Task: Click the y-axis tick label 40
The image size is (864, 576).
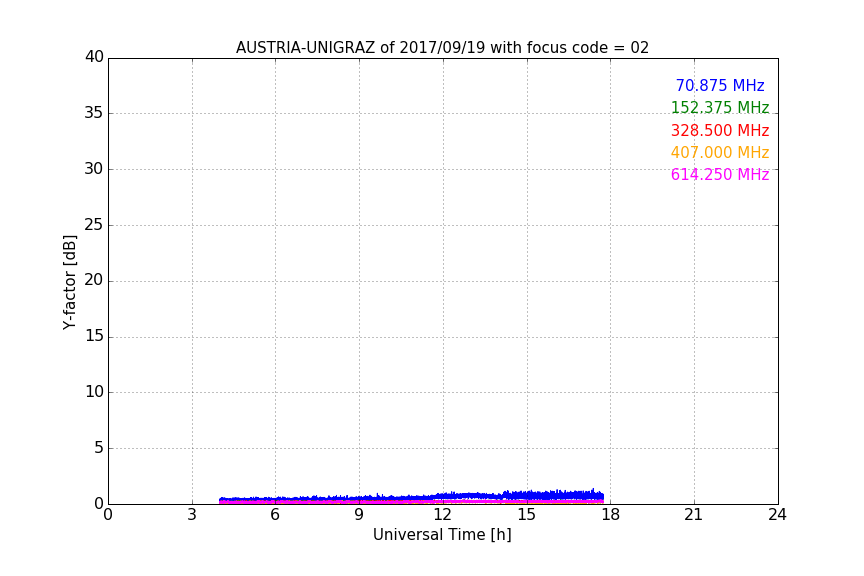Action: click(x=94, y=57)
